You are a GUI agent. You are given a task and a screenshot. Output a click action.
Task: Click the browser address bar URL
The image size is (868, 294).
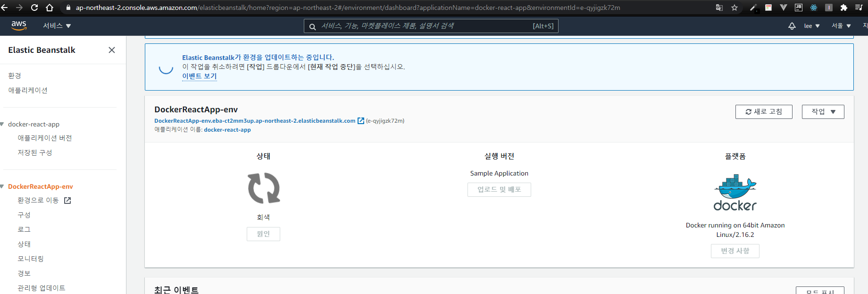click(348, 8)
